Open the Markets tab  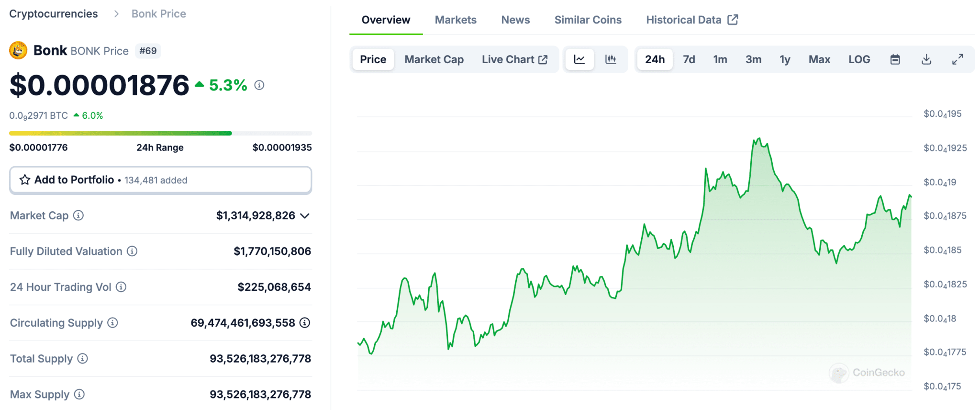(456, 20)
